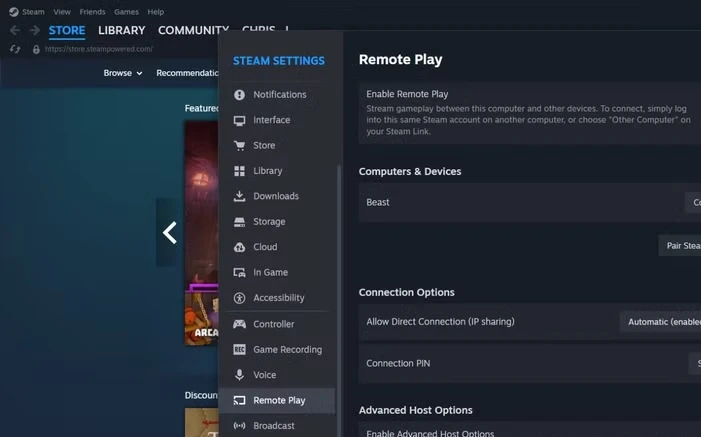Switch to the LIBRARY tab

tap(122, 30)
